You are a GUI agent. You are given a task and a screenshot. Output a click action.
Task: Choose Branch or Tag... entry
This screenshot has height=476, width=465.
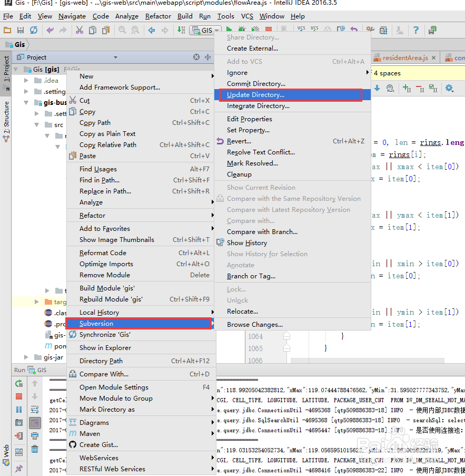[x=292, y=276]
